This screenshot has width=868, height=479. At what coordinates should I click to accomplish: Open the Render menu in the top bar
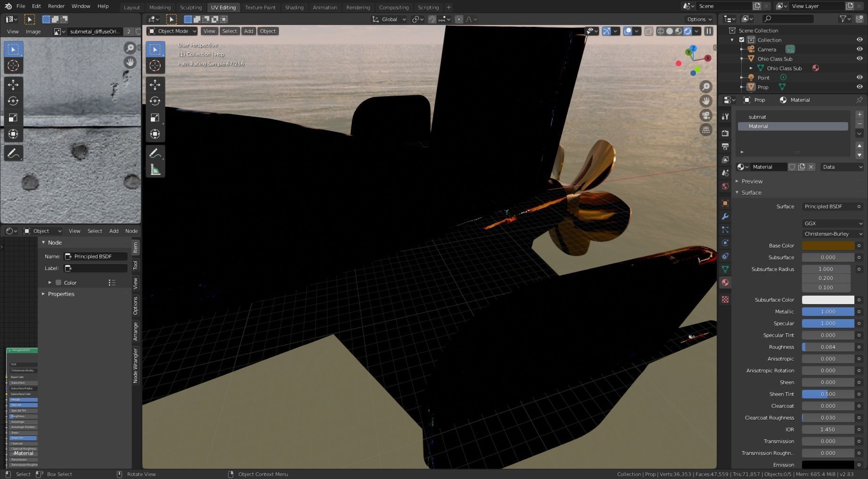coord(56,6)
